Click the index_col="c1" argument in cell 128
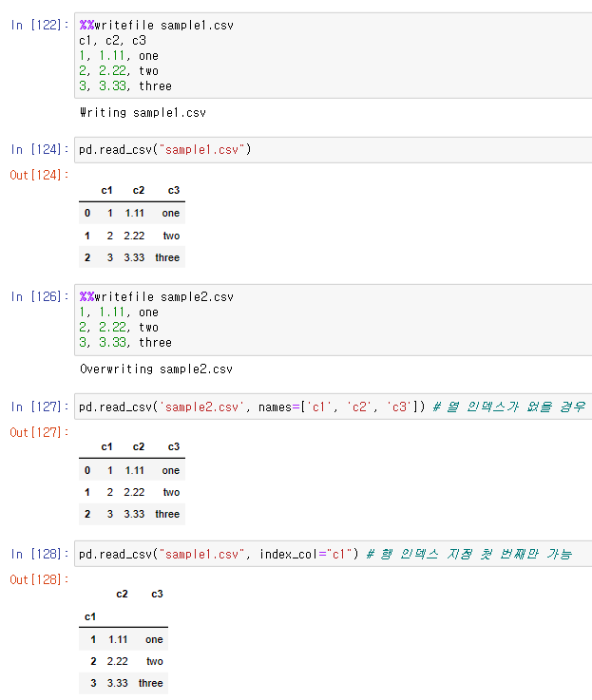 point(306,555)
